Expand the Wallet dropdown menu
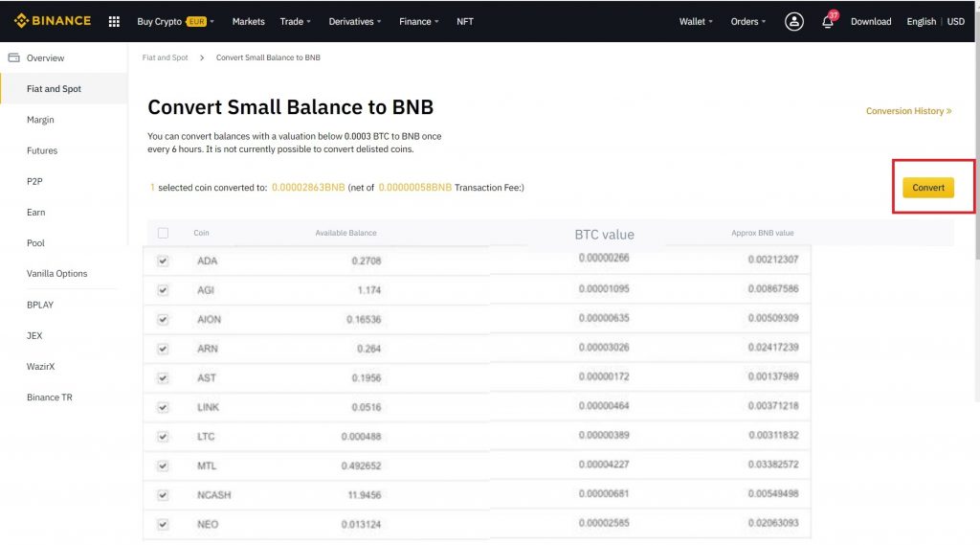 point(696,21)
